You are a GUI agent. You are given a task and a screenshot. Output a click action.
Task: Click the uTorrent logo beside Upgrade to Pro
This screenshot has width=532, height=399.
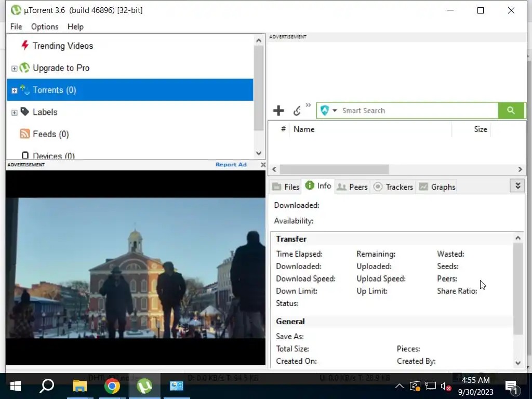tap(24, 68)
